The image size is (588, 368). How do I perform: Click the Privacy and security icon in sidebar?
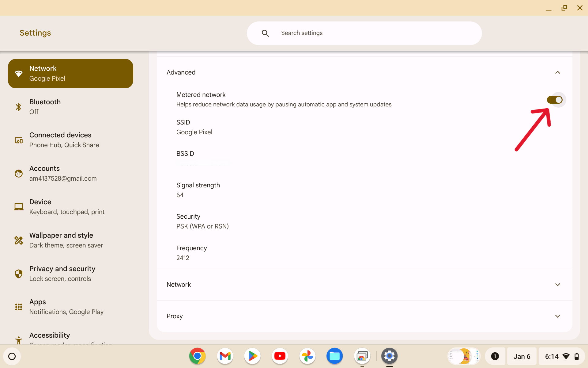tap(18, 273)
